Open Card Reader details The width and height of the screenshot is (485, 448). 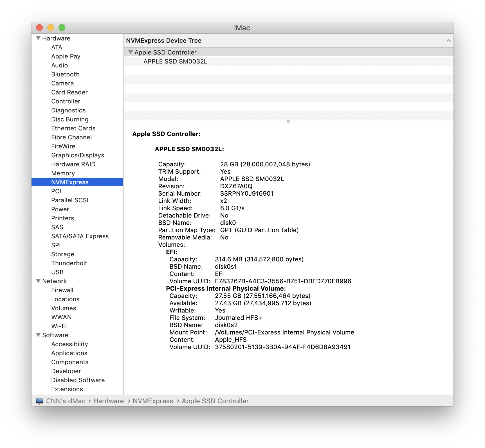[x=69, y=92]
